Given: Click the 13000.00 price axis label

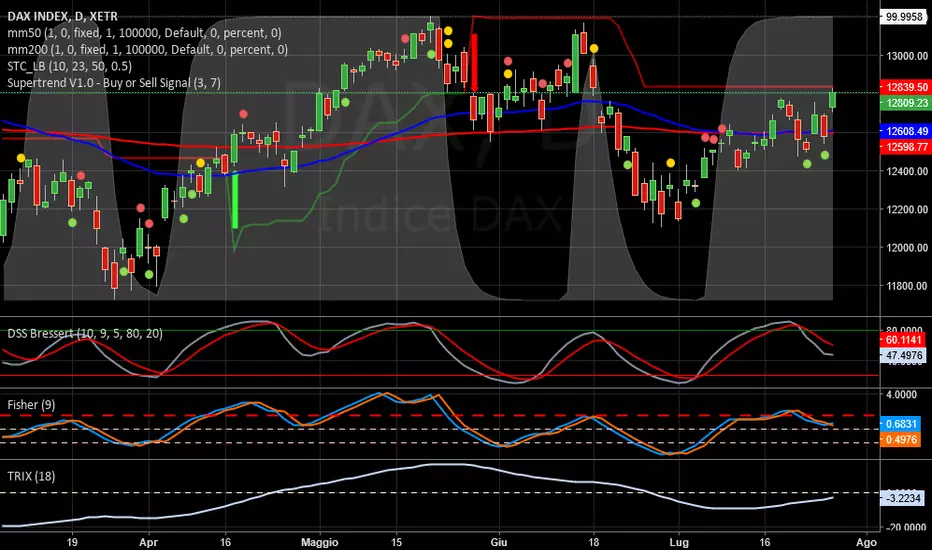Looking at the screenshot, I should point(907,56).
